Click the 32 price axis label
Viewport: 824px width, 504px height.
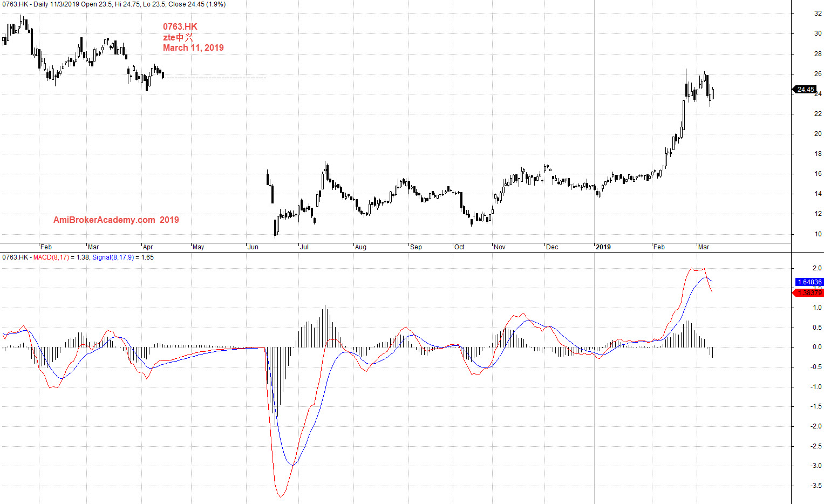pos(818,13)
